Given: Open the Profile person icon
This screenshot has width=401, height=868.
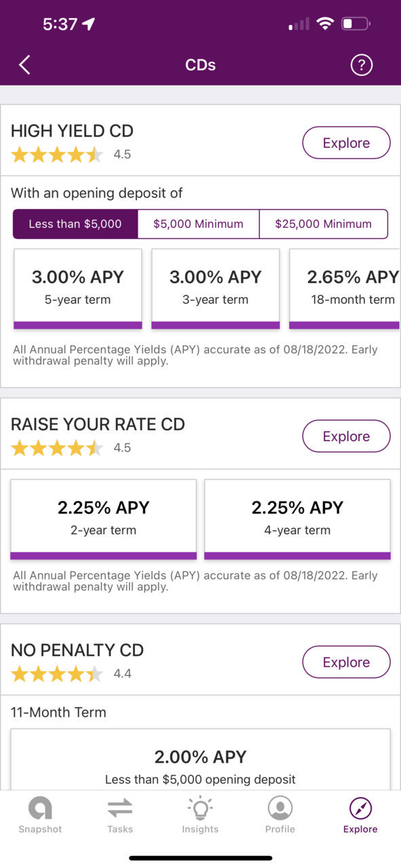Looking at the screenshot, I should click(280, 808).
